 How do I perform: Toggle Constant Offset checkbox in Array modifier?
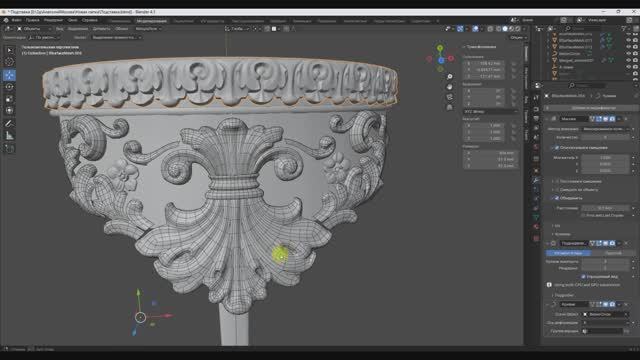pyautogui.click(x=557, y=181)
